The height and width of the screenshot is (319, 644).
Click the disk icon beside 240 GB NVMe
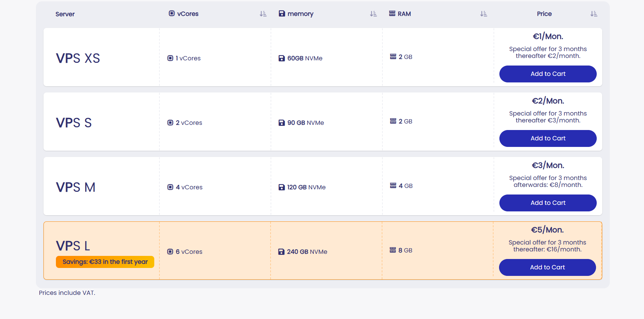pyautogui.click(x=281, y=252)
